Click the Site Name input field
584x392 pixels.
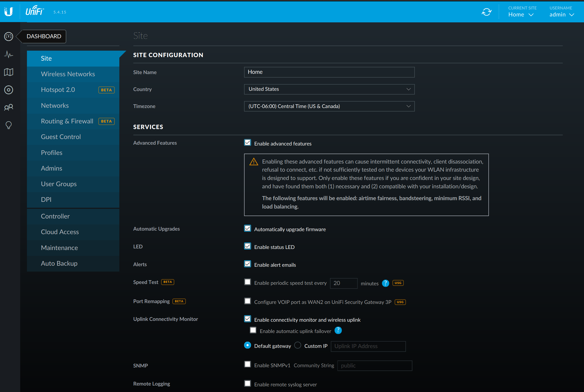pos(329,72)
